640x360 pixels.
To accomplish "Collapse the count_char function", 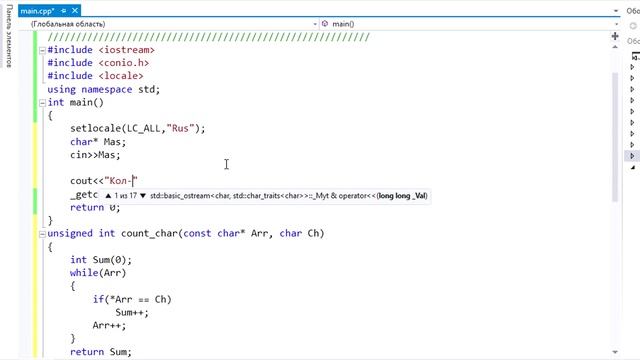I will [x=42, y=234].
